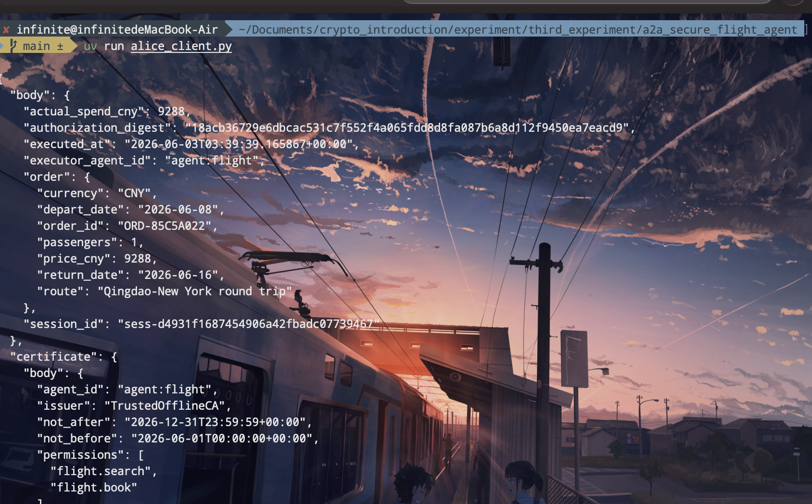Click the "agent_id" key under certificate
The width and height of the screenshot is (812, 504).
[x=70, y=390]
